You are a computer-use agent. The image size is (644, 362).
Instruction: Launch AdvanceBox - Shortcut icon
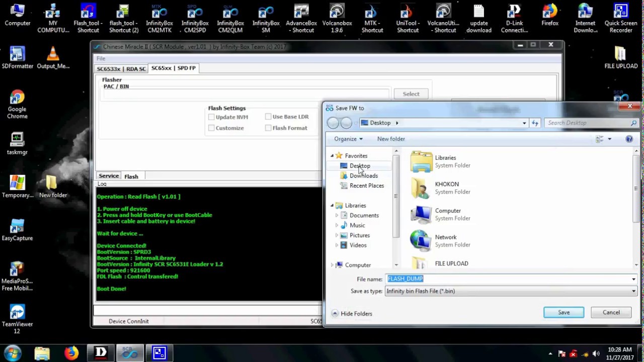(x=301, y=19)
